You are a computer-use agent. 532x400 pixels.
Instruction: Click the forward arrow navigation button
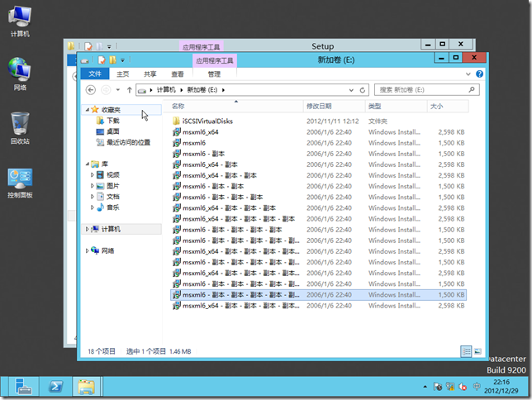click(106, 90)
